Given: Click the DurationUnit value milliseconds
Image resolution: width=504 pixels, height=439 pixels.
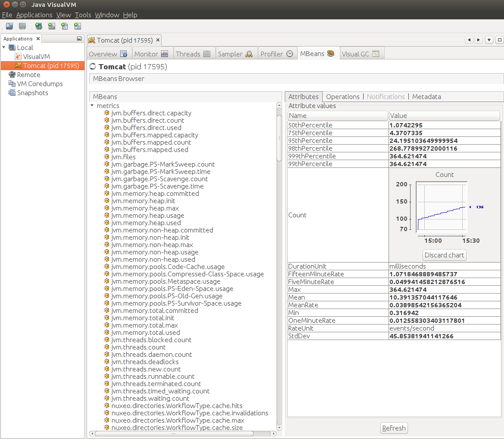Looking at the screenshot, I should tap(445, 266).
